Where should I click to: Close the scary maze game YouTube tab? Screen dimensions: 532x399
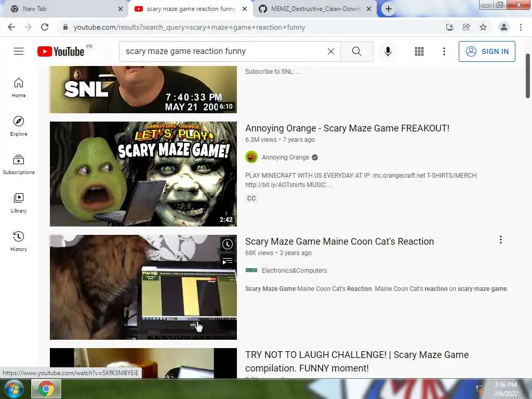tap(245, 9)
